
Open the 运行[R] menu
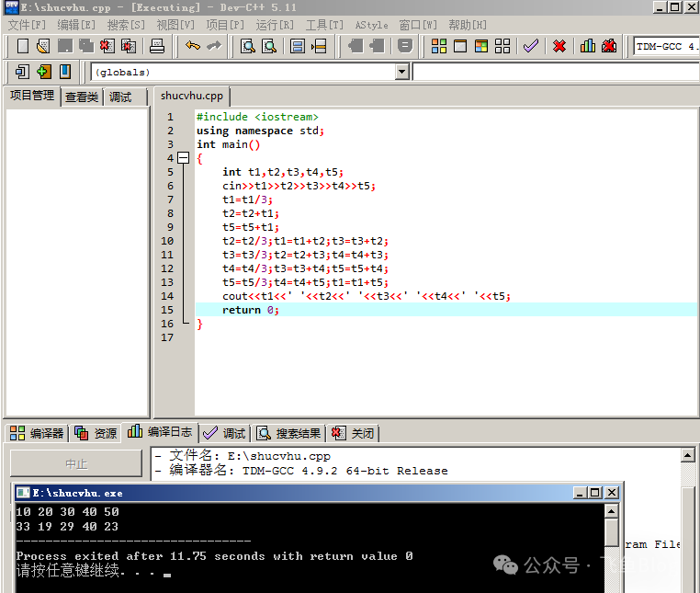(x=275, y=25)
